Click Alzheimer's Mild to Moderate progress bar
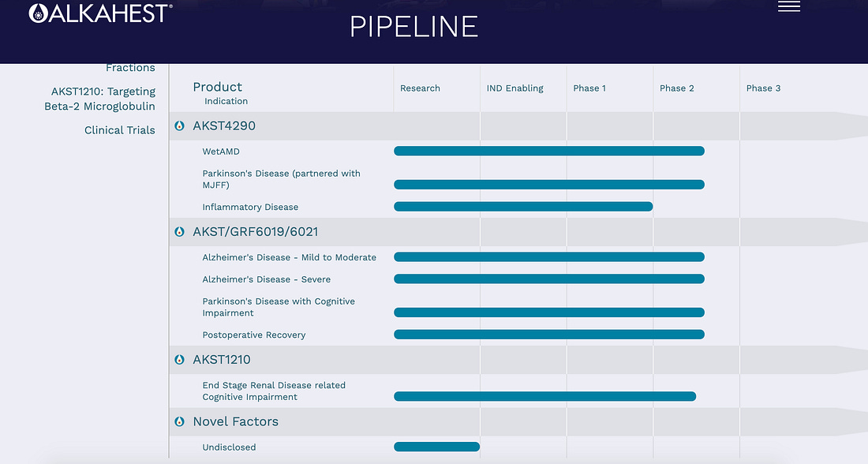Screen dimensions: 868x464 pyautogui.click(x=549, y=257)
